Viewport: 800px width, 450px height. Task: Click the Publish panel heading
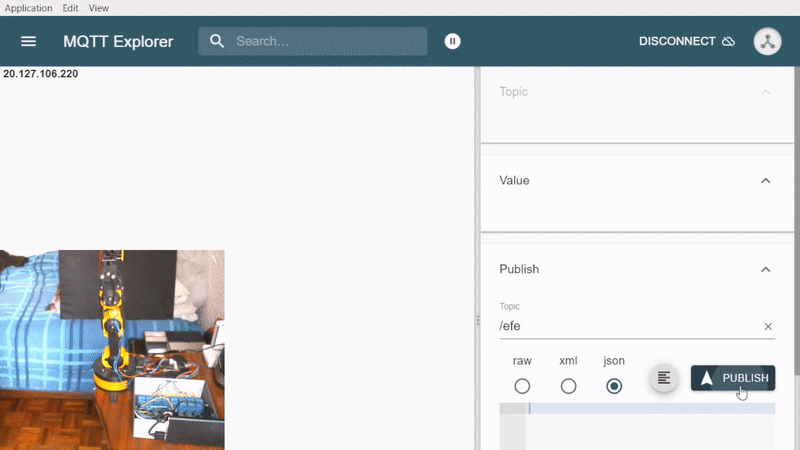(x=519, y=269)
